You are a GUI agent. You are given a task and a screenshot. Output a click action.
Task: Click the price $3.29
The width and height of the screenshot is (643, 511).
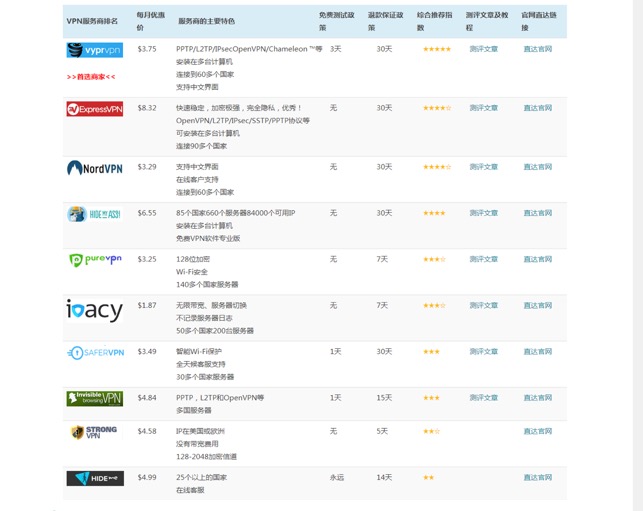(147, 167)
